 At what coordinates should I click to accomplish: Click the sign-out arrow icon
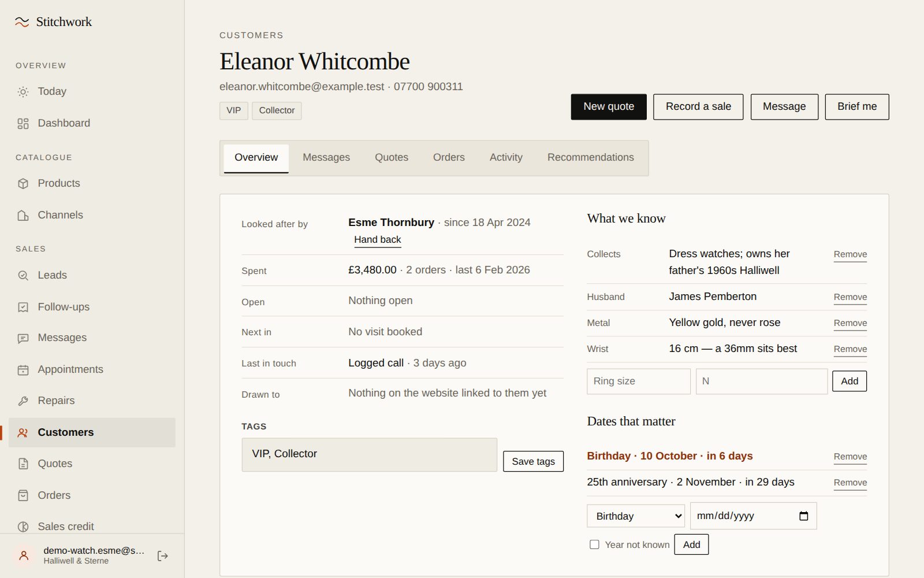163,556
